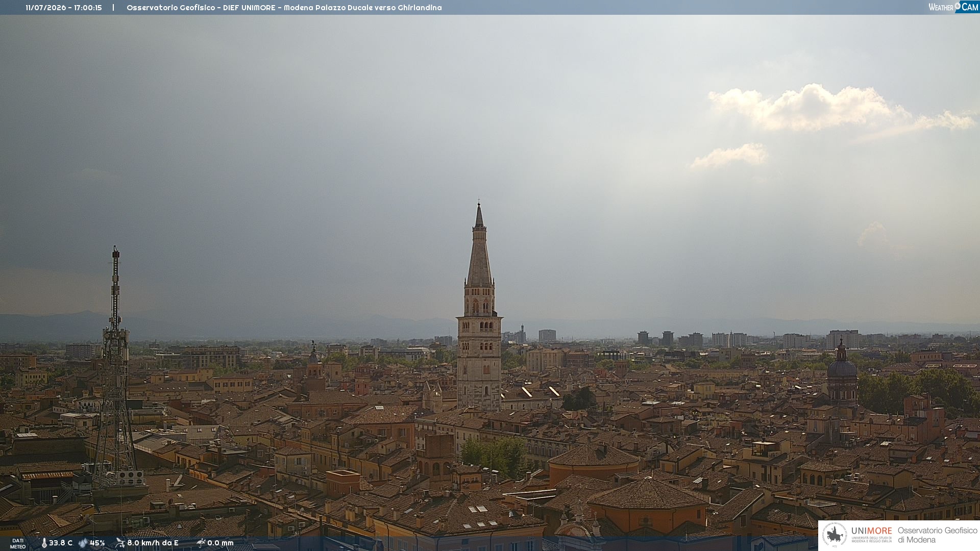Screen dimensions: 980x551
Task: Select the 0.0 mm rainfall value
Action: click(220, 543)
